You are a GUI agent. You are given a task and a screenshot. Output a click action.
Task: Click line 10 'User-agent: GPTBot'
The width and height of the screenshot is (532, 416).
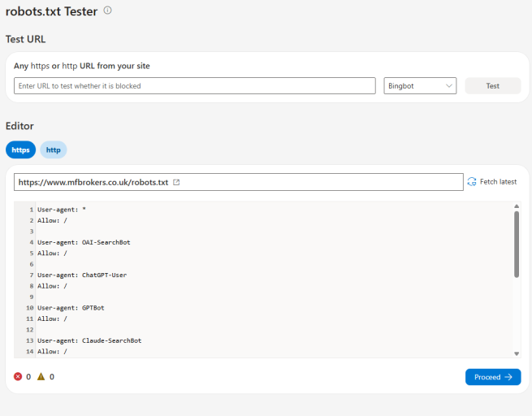click(71, 308)
